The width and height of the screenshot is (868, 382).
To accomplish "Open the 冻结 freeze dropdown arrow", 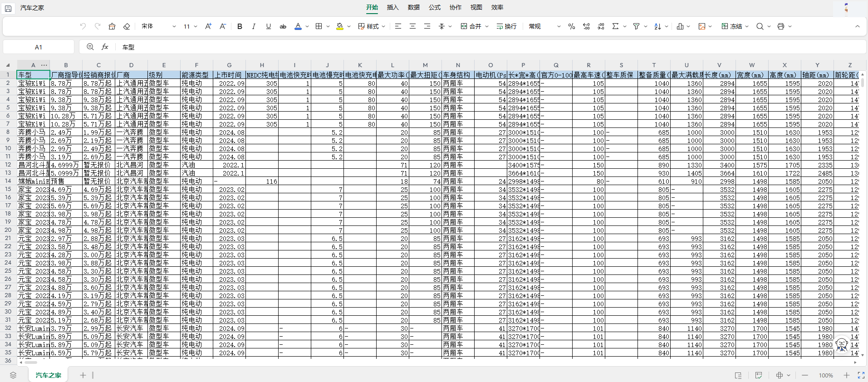I will [x=747, y=26].
